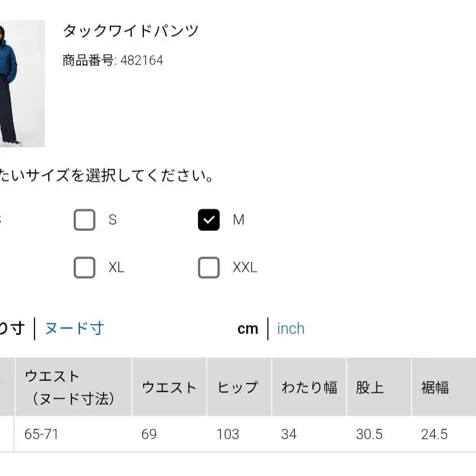Click the 24.5 裾幅 measurement value
476x476 pixels.
[x=434, y=434]
